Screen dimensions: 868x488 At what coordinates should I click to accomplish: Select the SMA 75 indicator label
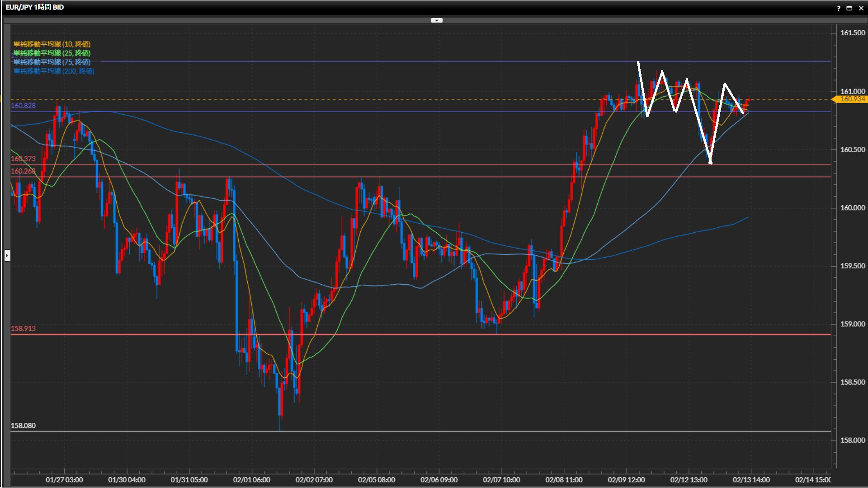click(x=52, y=62)
